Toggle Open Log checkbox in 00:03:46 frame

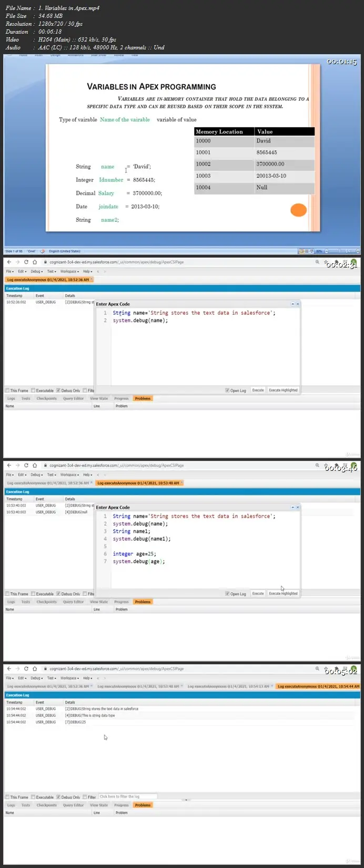[x=227, y=594]
